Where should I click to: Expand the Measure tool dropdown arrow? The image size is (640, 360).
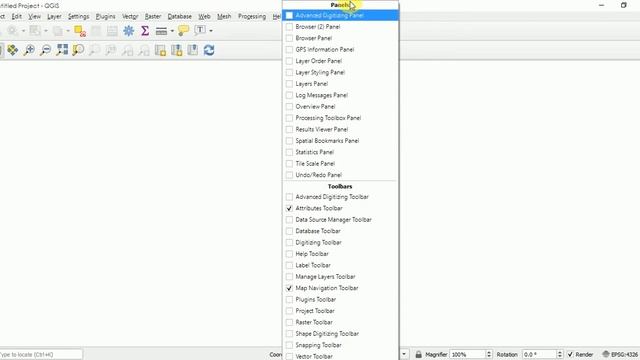[172, 31]
